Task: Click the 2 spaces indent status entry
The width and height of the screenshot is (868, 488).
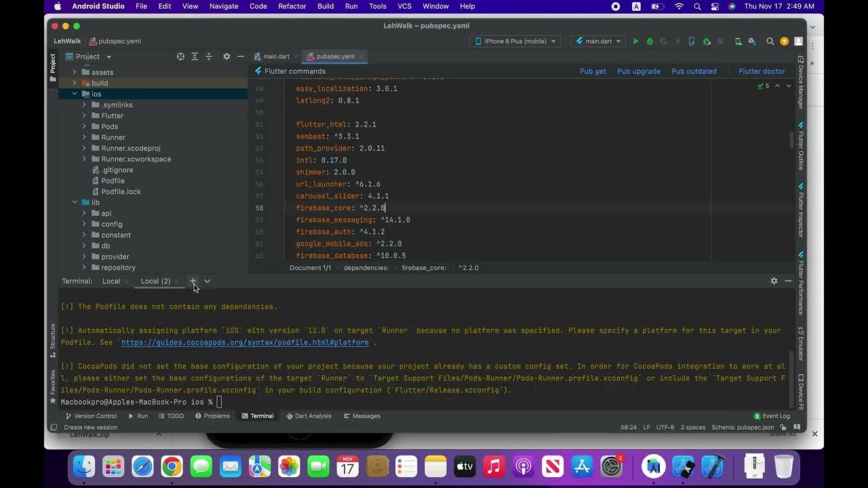Action: click(x=693, y=428)
